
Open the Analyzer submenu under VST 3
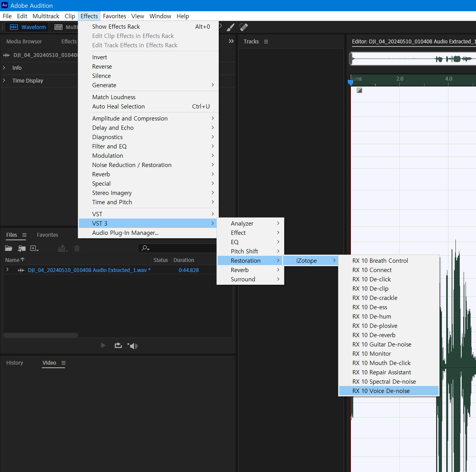pos(251,224)
